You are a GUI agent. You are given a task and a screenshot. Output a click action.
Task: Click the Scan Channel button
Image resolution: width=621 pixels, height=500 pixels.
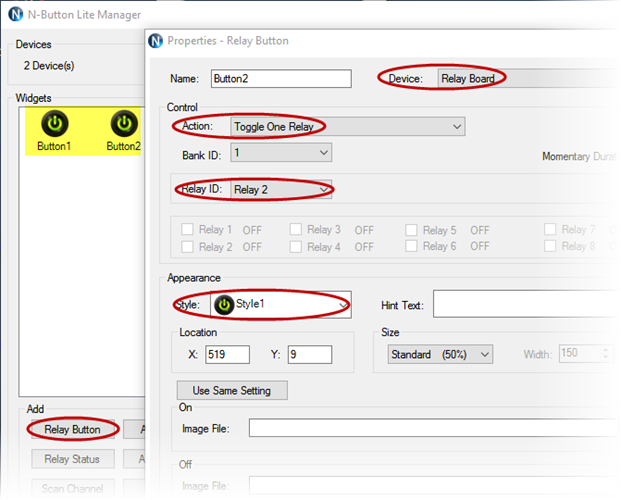coord(72,488)
